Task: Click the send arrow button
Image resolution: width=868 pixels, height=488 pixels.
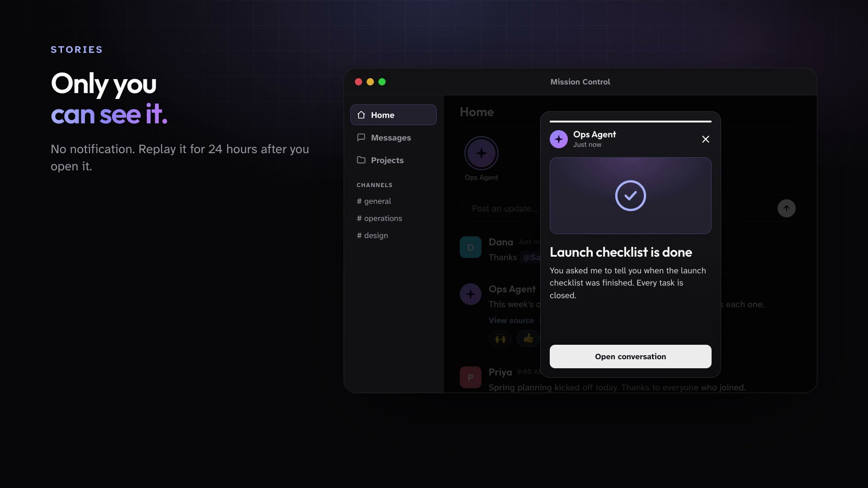Action: coord(786,208)
